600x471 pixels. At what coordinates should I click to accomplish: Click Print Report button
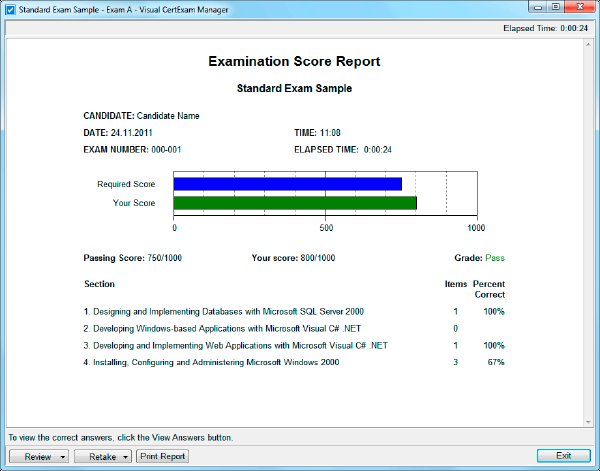[163, 456]
